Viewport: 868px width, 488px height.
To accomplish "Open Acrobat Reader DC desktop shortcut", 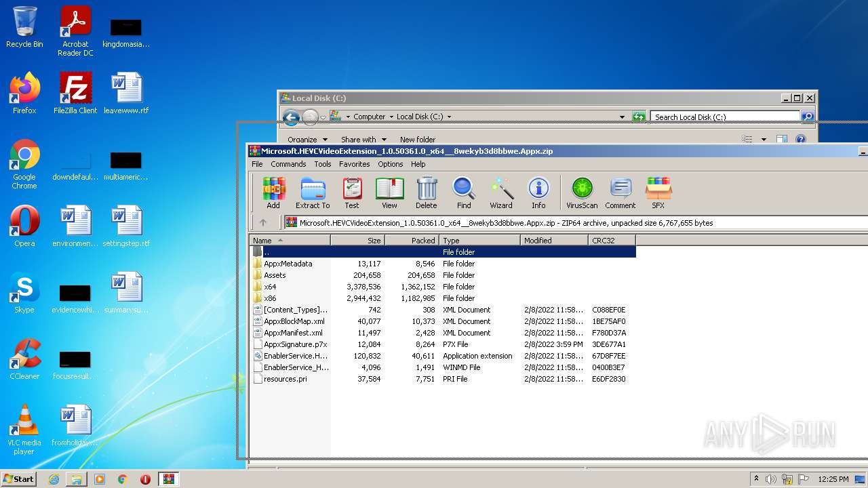I will 75,31.
